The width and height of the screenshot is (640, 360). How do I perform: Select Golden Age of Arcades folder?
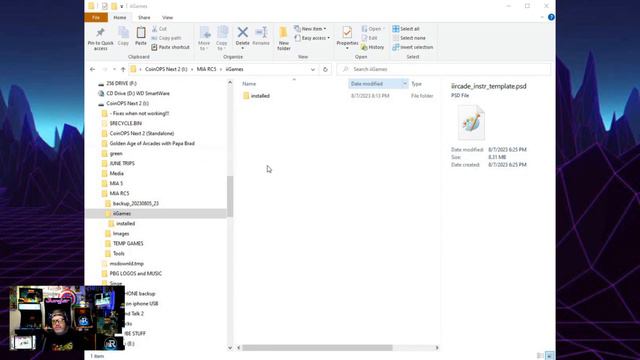(x=152, y=144)
